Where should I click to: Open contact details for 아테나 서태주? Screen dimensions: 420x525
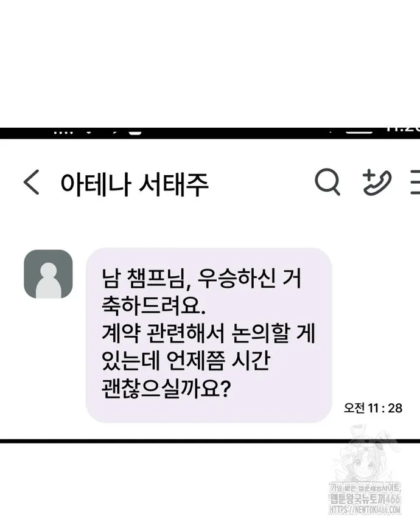135,184
